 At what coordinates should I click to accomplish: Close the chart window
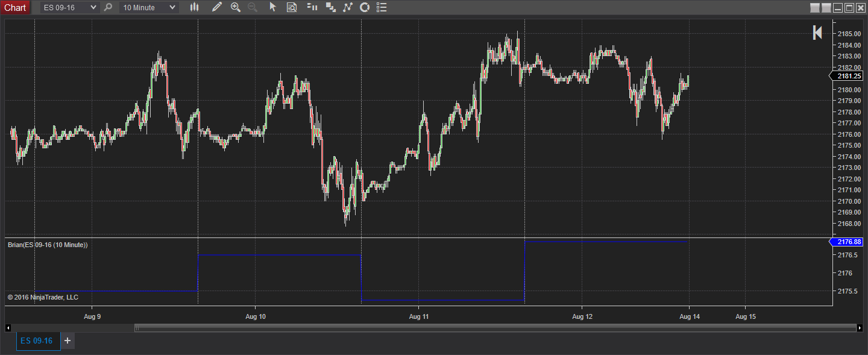tap(860, 7)
